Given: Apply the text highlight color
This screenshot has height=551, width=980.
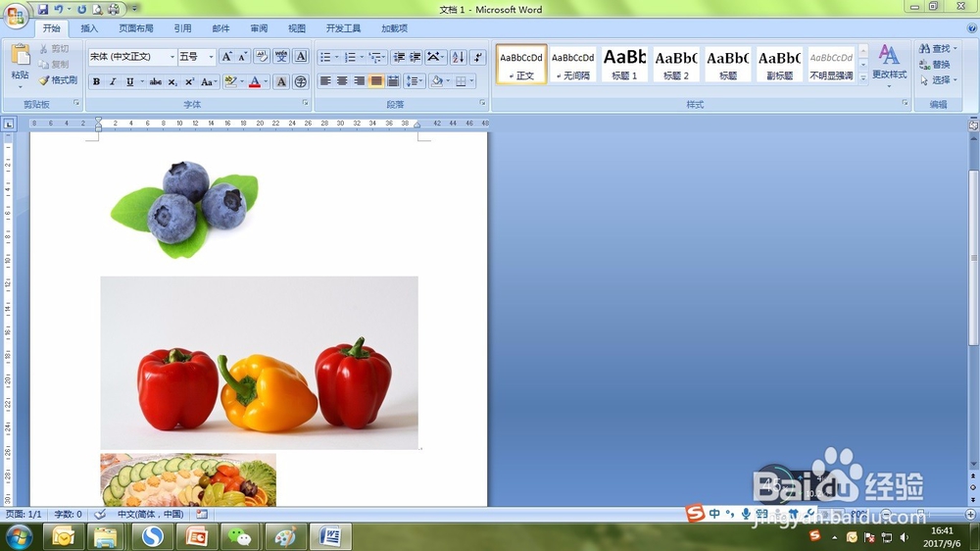Looking at the screenshot, I should pos(230,82).
